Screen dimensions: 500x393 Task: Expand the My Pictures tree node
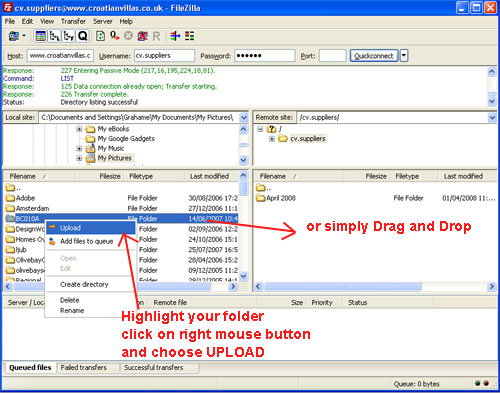[79, 158]
